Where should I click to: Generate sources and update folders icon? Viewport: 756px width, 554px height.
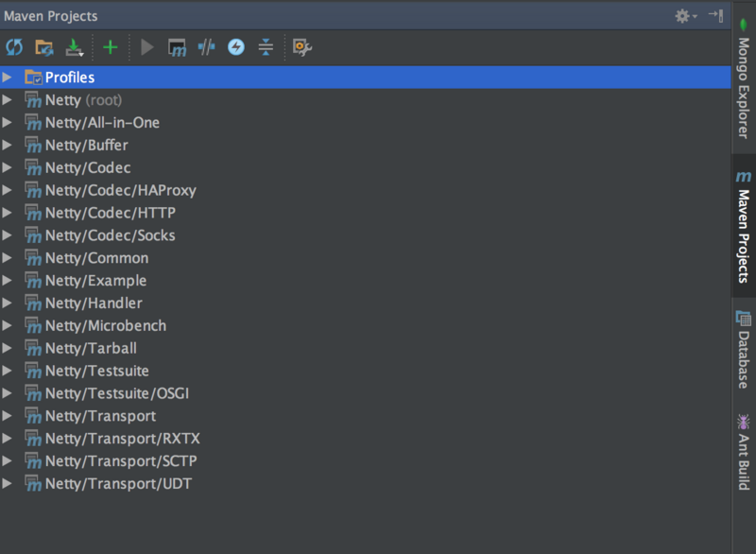43,47
